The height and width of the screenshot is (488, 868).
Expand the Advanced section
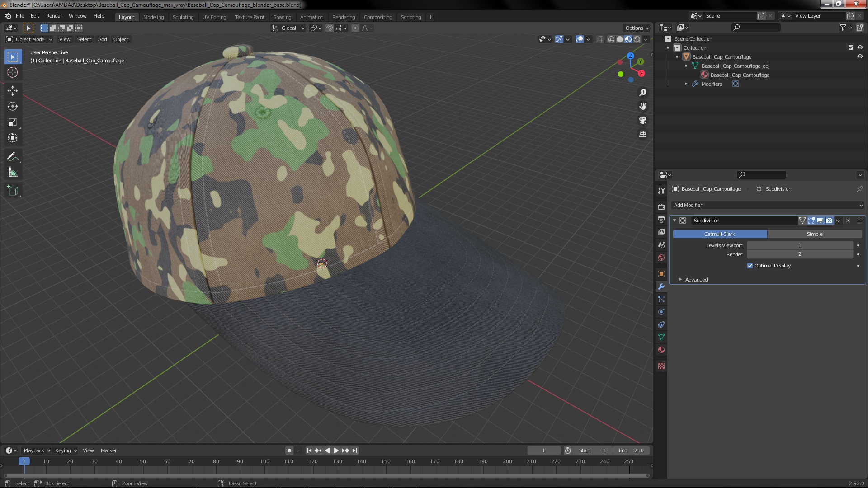point(696,280)
